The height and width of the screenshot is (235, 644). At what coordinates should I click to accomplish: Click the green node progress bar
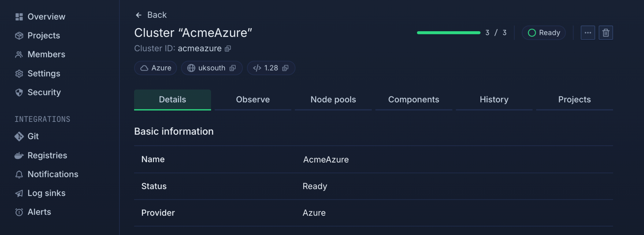(448, 33)
